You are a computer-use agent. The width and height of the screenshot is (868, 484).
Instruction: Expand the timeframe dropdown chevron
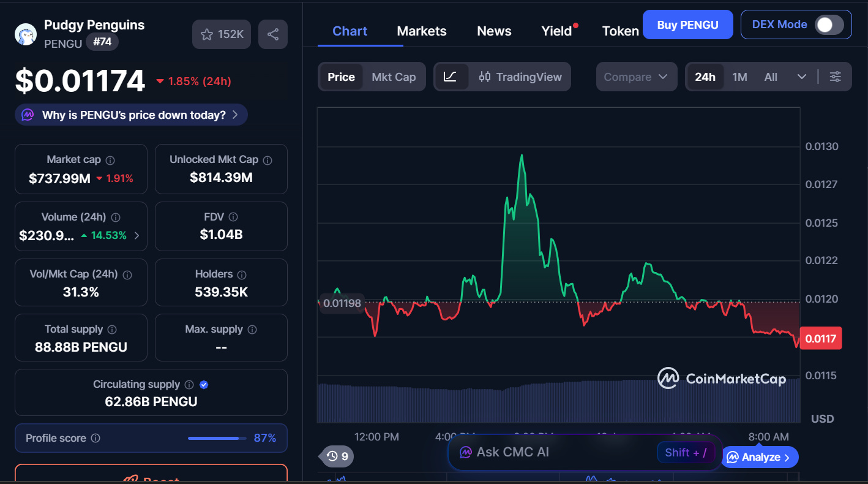803,77
